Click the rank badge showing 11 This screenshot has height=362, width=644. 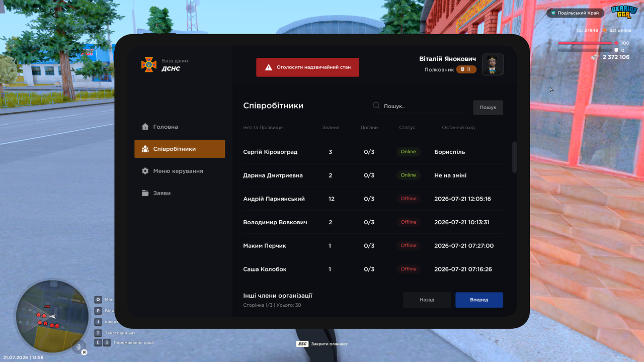[466, 69]
